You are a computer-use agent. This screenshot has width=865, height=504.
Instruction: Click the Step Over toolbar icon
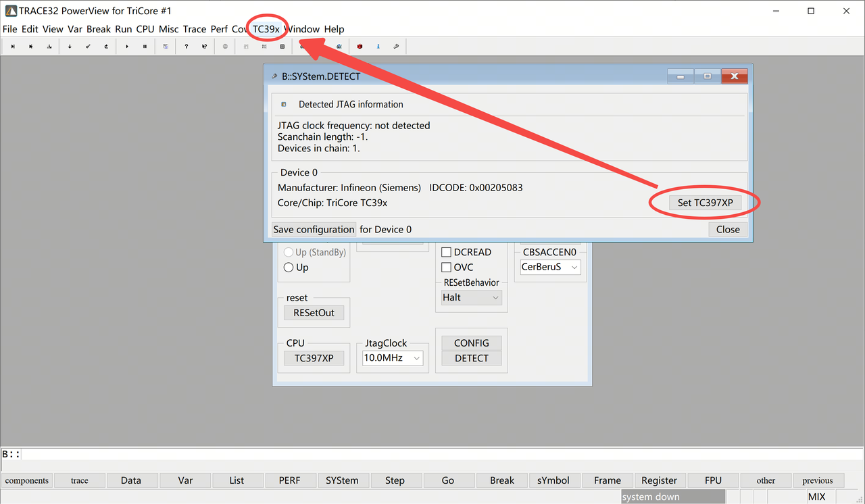click(x=31, y=47)
